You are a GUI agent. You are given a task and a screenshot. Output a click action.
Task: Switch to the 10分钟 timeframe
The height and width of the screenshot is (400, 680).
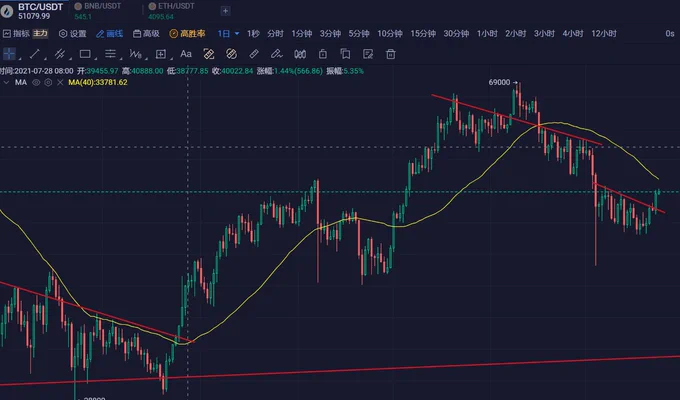point(390,33)
